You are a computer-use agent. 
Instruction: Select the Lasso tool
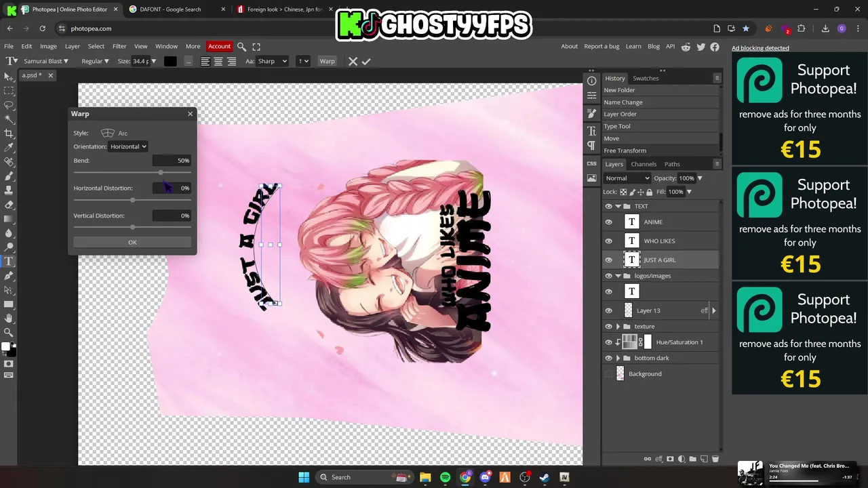(x=8, y=105)
